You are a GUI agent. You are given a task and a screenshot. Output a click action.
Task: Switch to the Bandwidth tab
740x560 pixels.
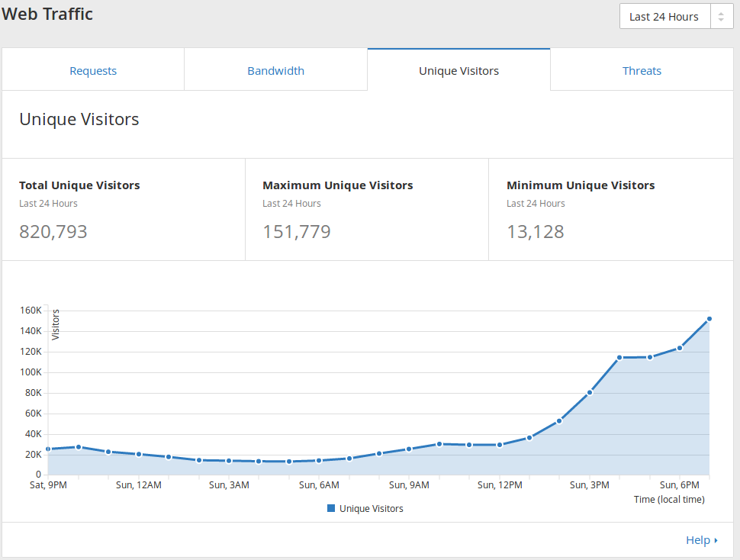coord(275,71)
